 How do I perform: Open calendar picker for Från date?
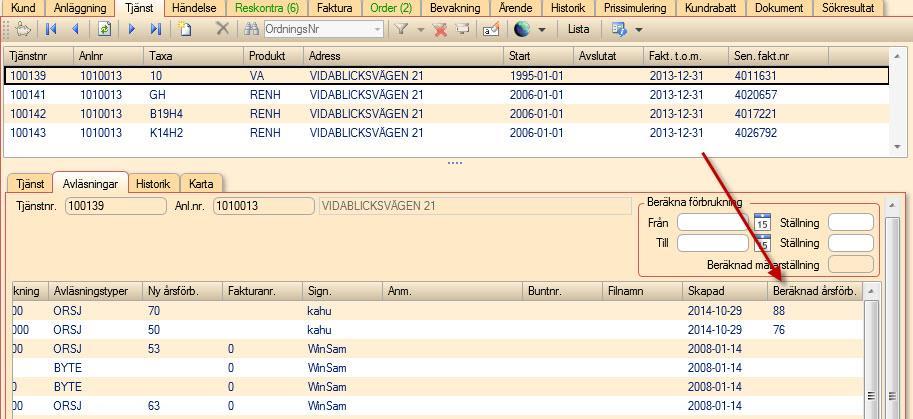click(x=762, y=222)
